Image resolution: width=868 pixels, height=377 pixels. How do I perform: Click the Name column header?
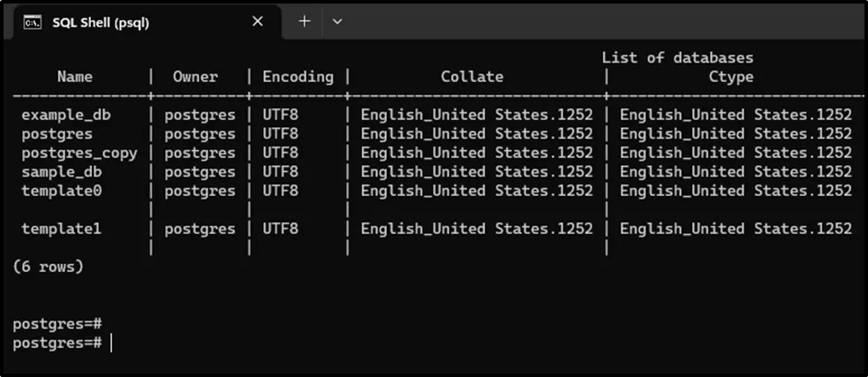(x=75, y=77)
